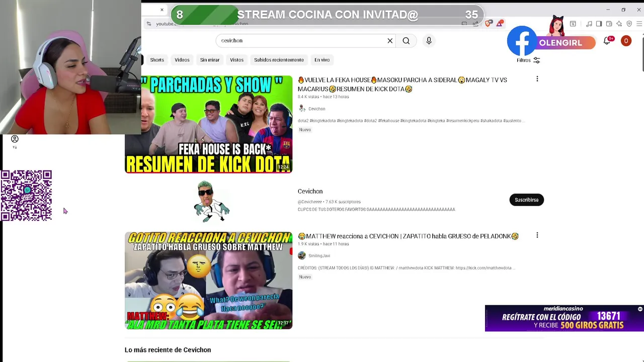Open the 'VUELVE LA FEKA HOUSE' video title
644x362 pixels.
(403, 84)
